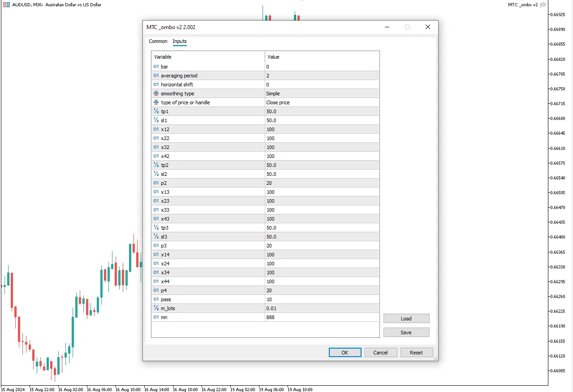
Task: Click the enum icon beside type of price
Action: pyautogui.click(x=156, y=102)
